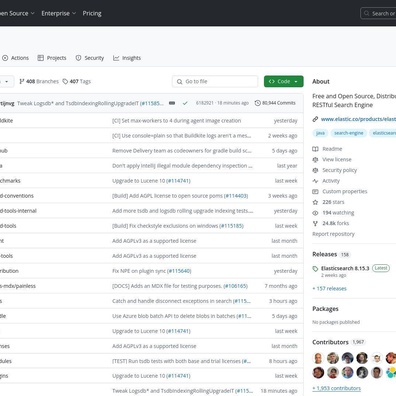Open the 80,944 Commits history
Screen dimensions: 396x396
coord(275,103)
